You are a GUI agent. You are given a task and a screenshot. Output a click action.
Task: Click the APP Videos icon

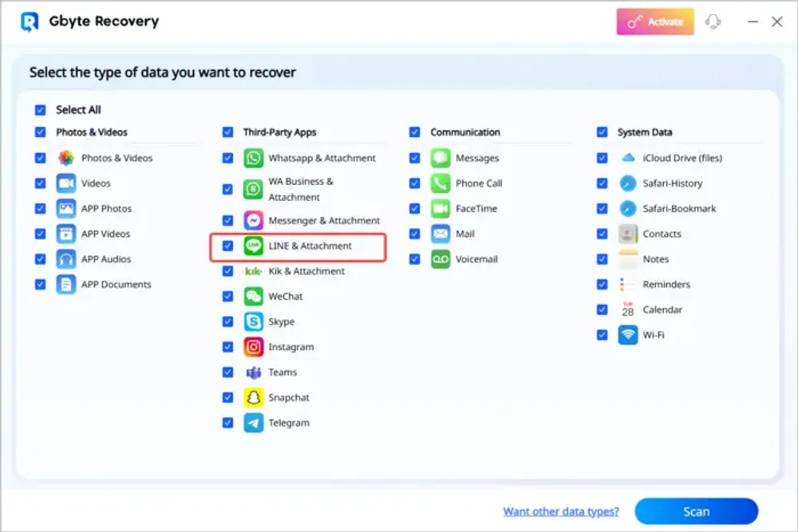click(x=66, y=234)
